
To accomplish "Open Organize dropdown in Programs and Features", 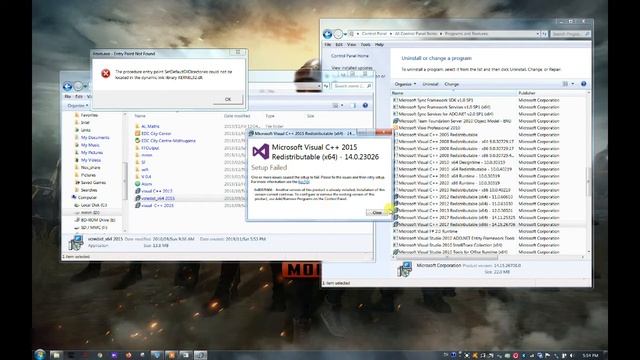I will [x=405, y=84].
